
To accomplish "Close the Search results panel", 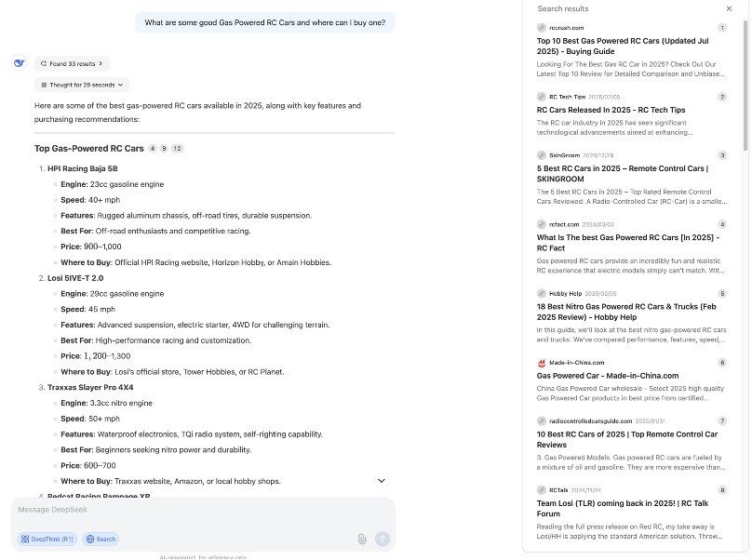I will (729, 8).
